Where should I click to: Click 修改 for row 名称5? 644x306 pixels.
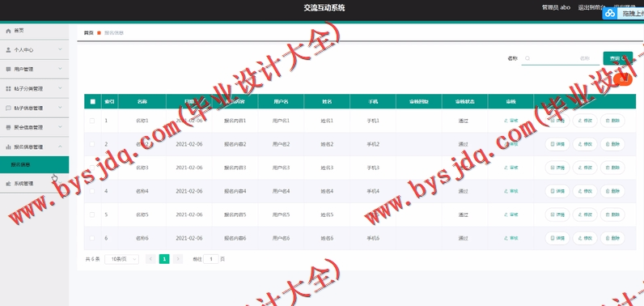[x=585, y=215]
